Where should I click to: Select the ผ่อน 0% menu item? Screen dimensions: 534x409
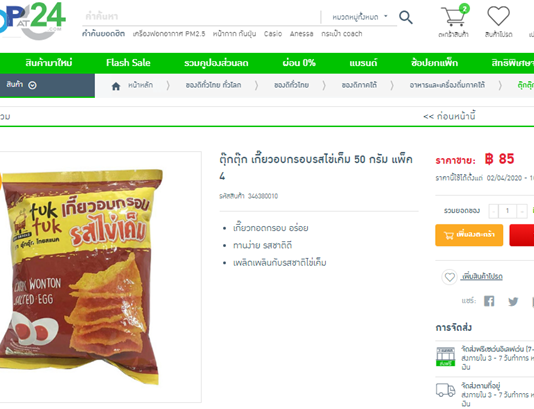(x=299, y=63)
